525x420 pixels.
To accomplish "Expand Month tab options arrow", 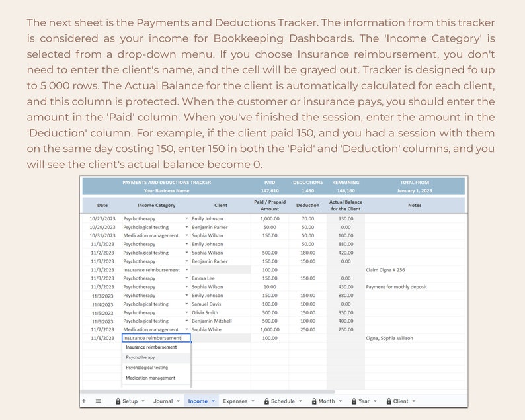I will coord(340,401).
